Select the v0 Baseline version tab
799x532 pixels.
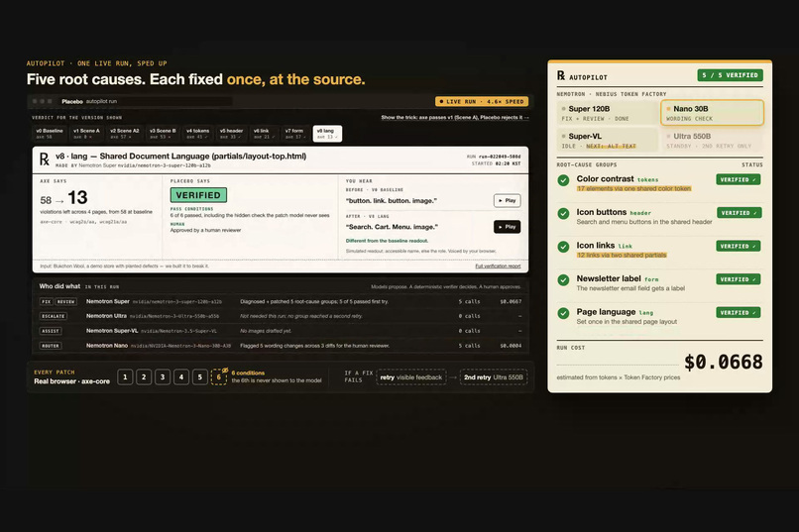(x=50, y=134)
